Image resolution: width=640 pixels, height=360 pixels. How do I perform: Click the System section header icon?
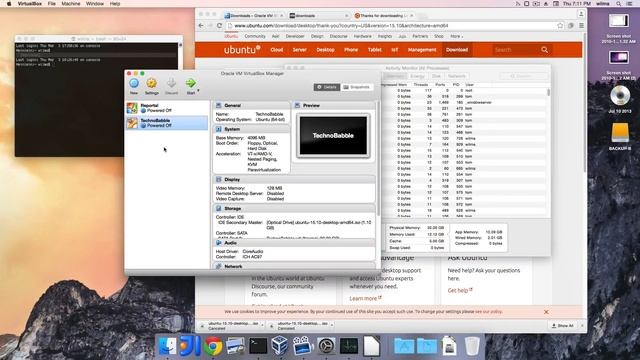coord(218,129)
